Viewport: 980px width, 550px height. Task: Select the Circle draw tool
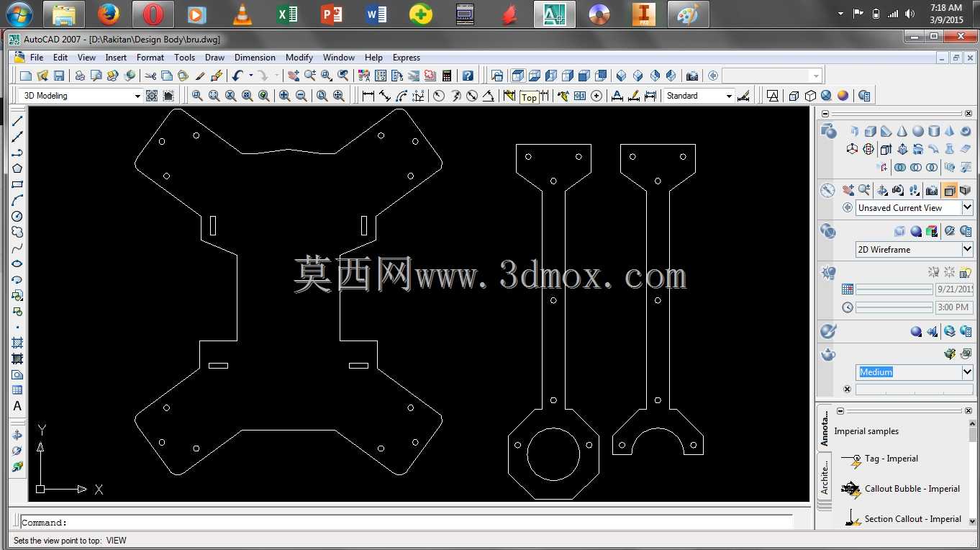17,216
